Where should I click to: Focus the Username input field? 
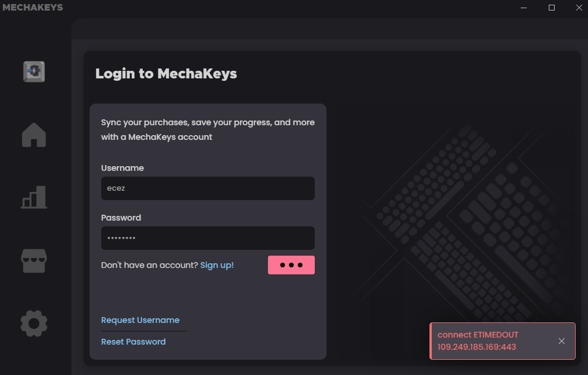(x=208, y=188)
